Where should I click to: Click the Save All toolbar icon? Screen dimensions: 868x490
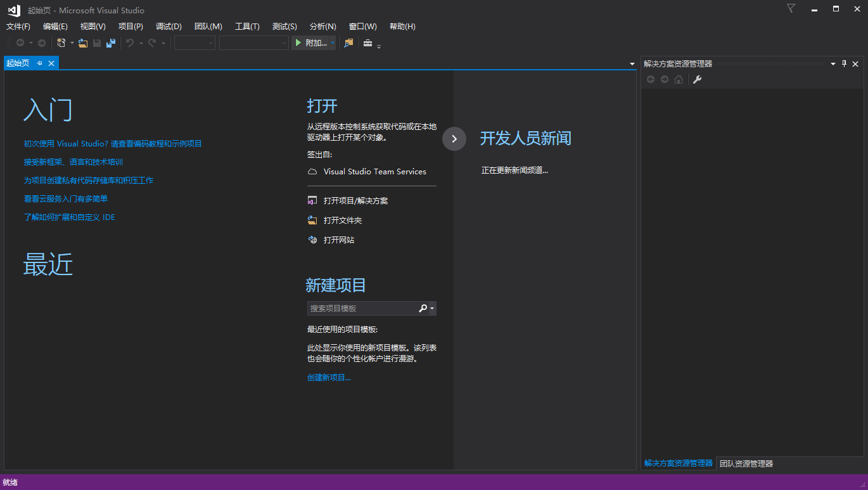[111, 42]
